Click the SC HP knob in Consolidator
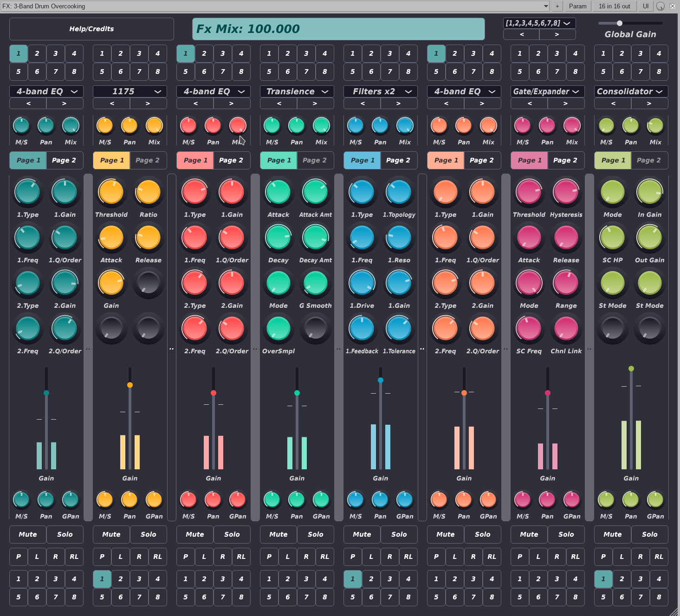Viewport: 680px width, 616px height. coord(612,238)
